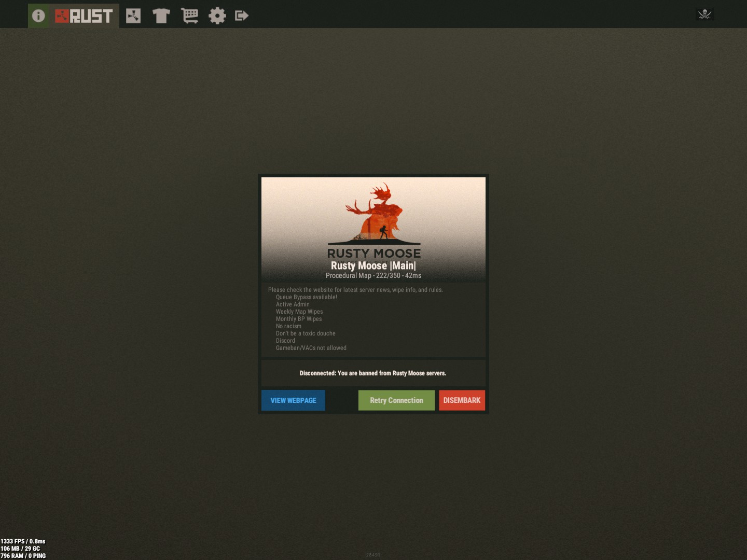The width and height of the screenshot is (747, 560).
Task: Select the 'Rusty Moose |Main|' server title
Action: point(374,265)
